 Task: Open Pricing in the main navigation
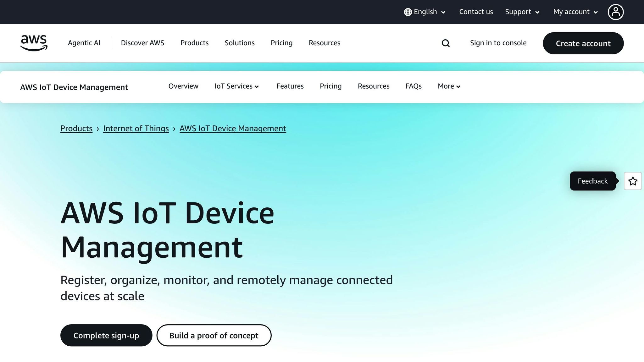[x=281, y=43]
